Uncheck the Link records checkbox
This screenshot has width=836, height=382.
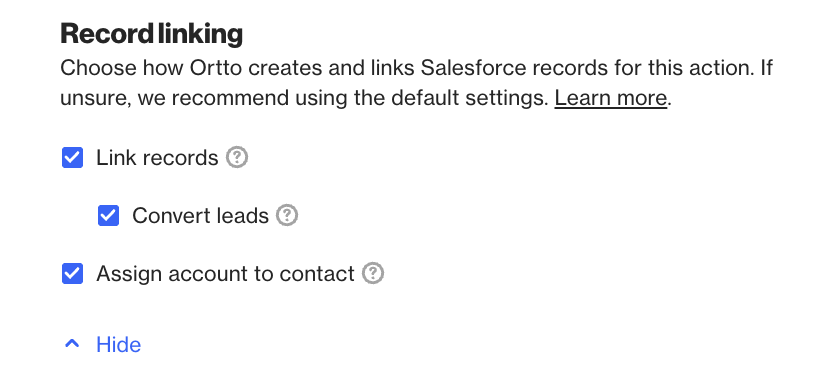pyautogui.click(x=73, y=158)
